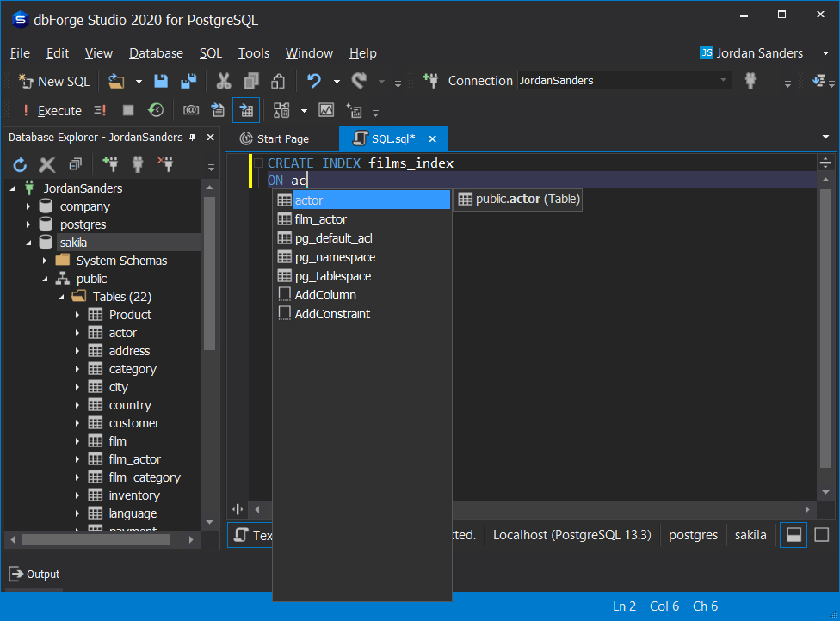Open the dropdown next to Open file

pyautogui.click(x=139, y=82)
